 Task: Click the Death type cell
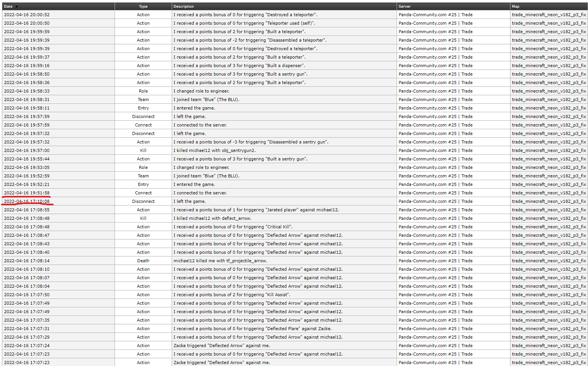143,261
